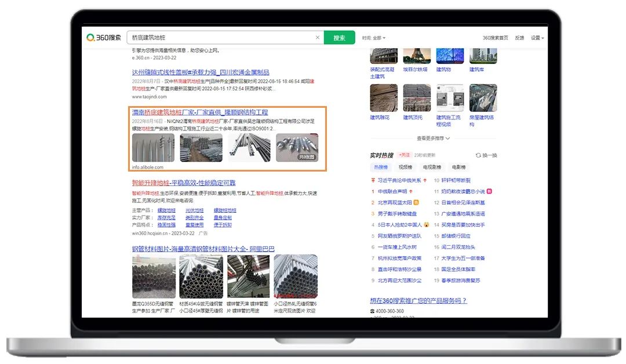Click the 360搜索 logo
626x364 pixels.
pyautogui.click(x=104, y=38)
